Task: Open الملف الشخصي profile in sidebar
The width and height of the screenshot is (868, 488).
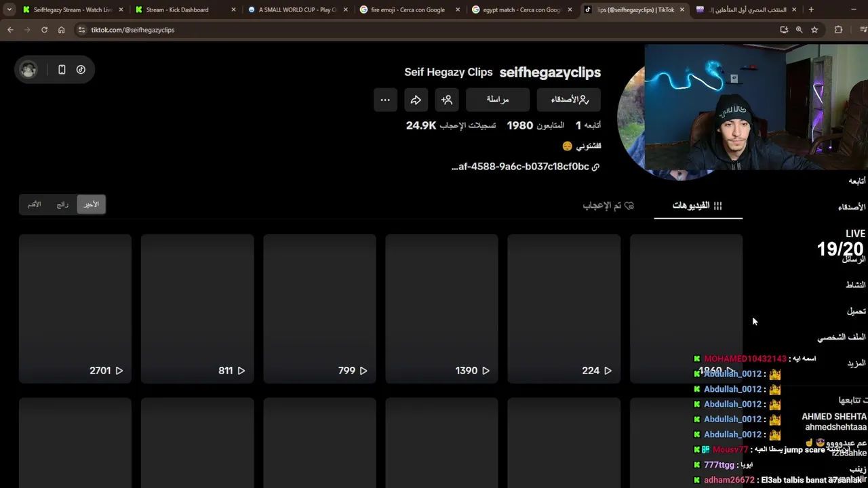Action: [842, 337]
